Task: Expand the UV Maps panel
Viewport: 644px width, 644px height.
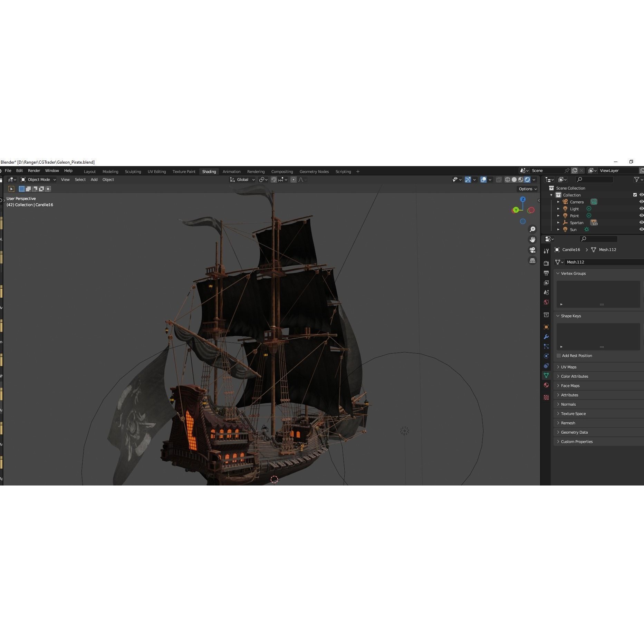Action: pos(569,367)
